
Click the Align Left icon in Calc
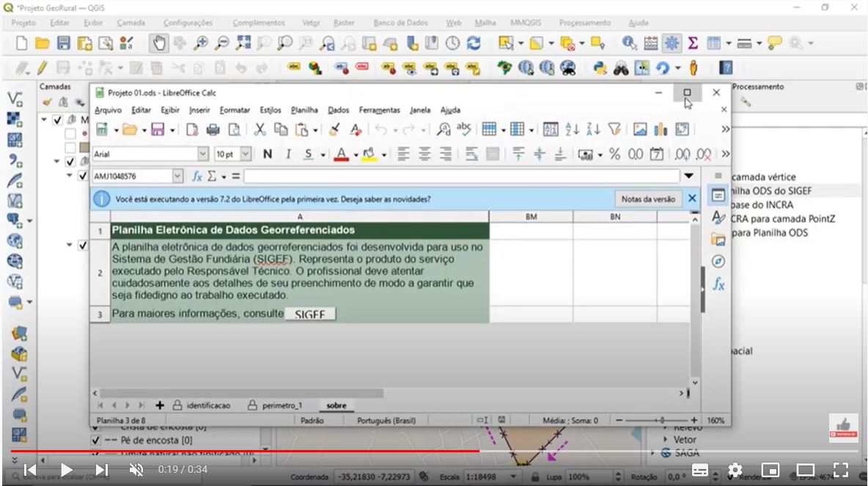pyautogui.click(x=403, y=155)
